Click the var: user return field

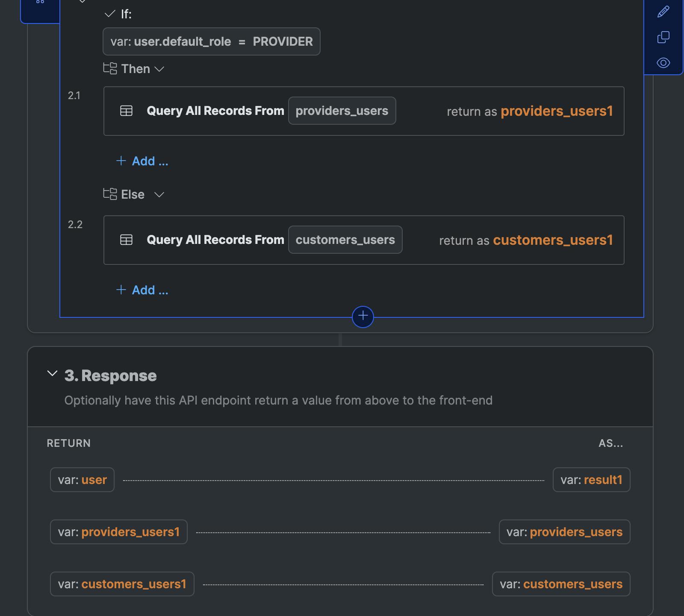pyautogui.click(x=82, y=480)
